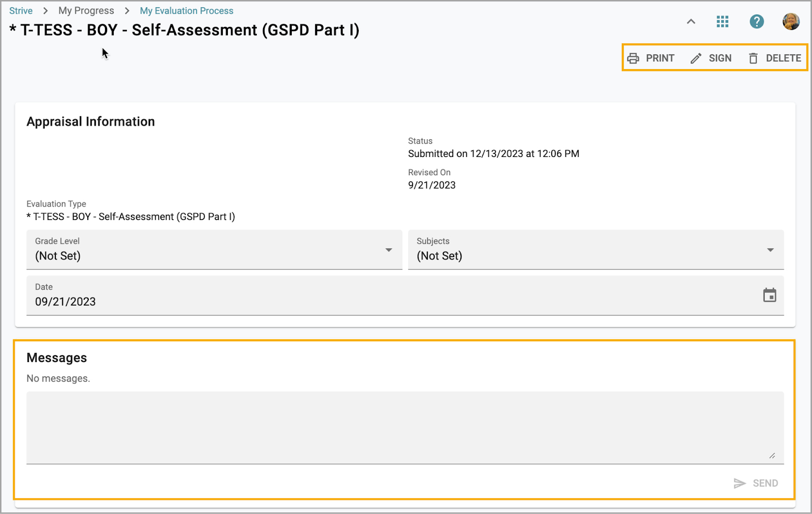Viewport: 812px width, 514px height.
Task: Click the PRINT button
Action: (x=651, y=58)
